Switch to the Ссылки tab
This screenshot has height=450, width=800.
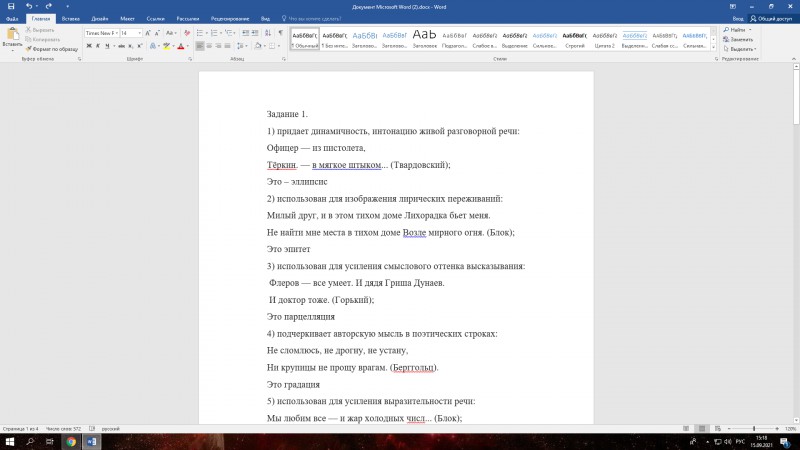(155, 18)
